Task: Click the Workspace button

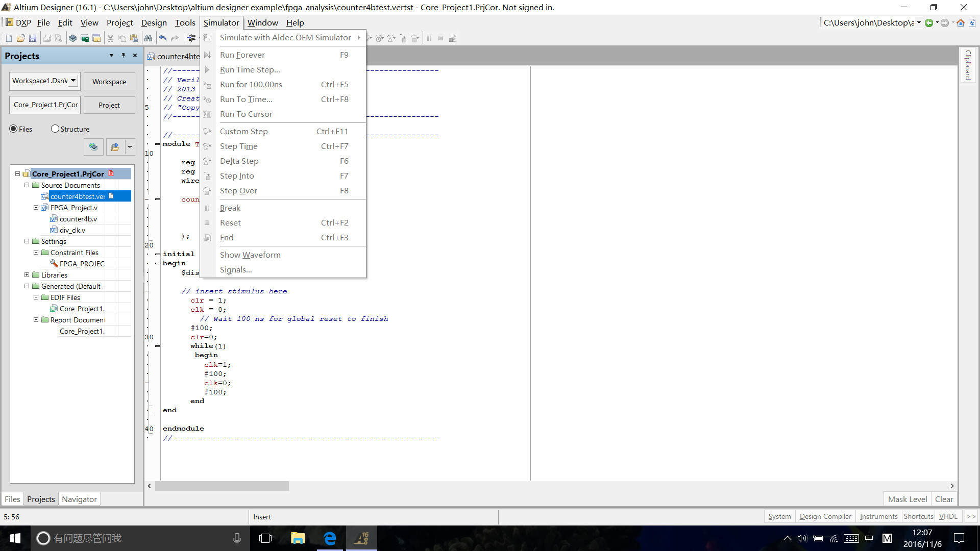Action: click(109, 82)
